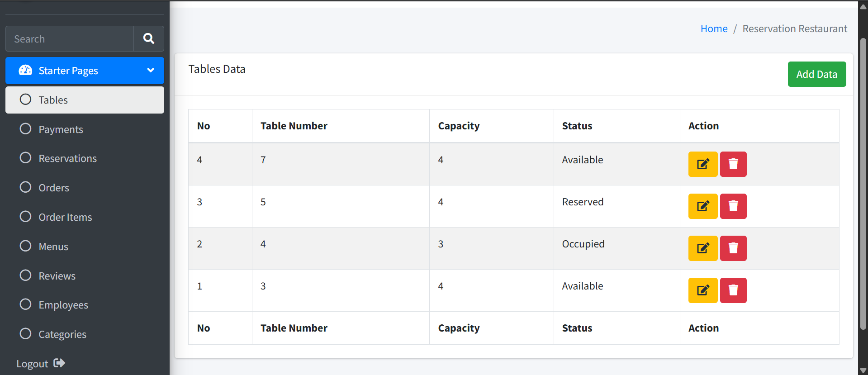
Task: Click the search magnifier icon
Action: coord(149,38)
